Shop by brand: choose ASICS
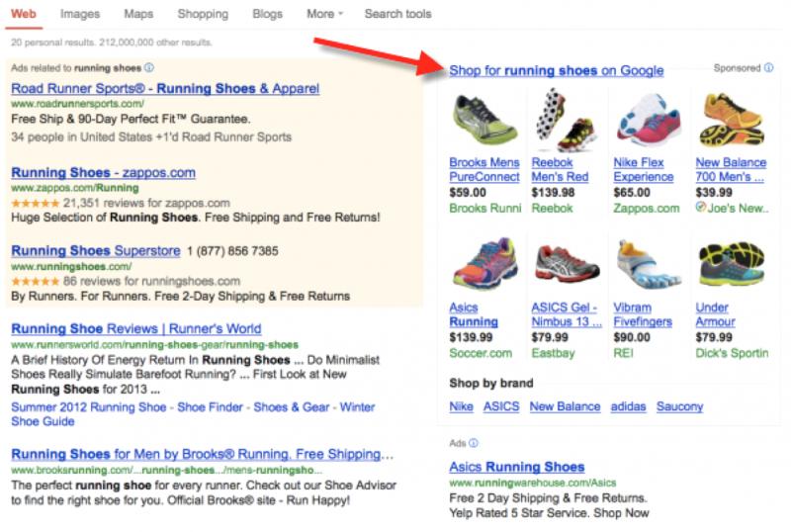 pos(501,406)
